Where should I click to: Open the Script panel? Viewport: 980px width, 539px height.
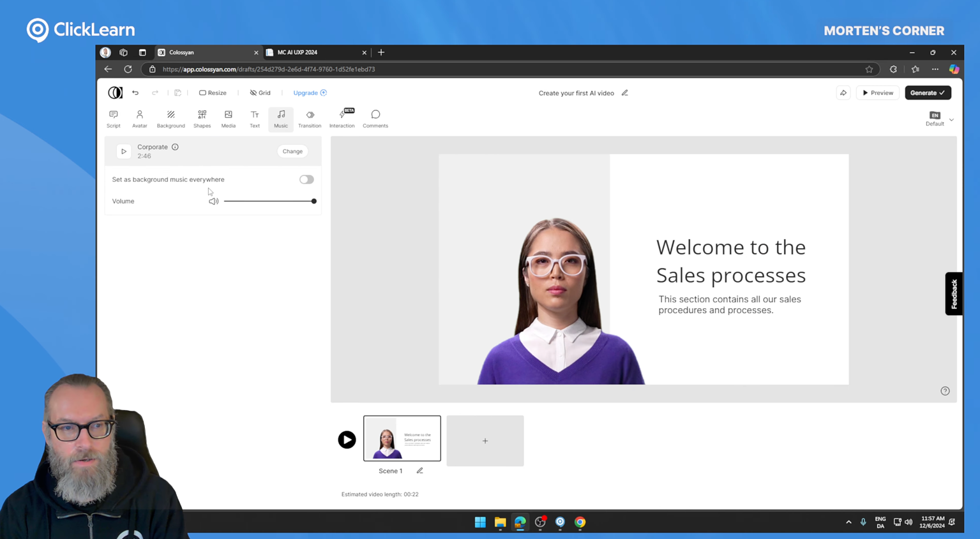[x=113, y=119]
